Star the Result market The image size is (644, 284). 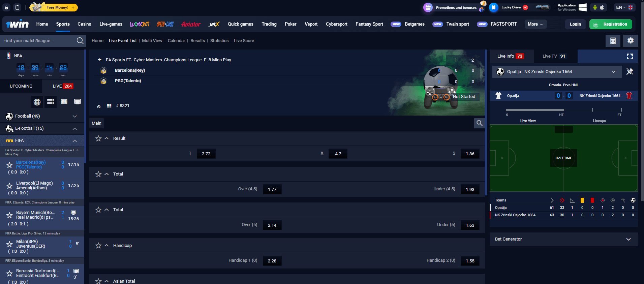[x=98, y=138]
